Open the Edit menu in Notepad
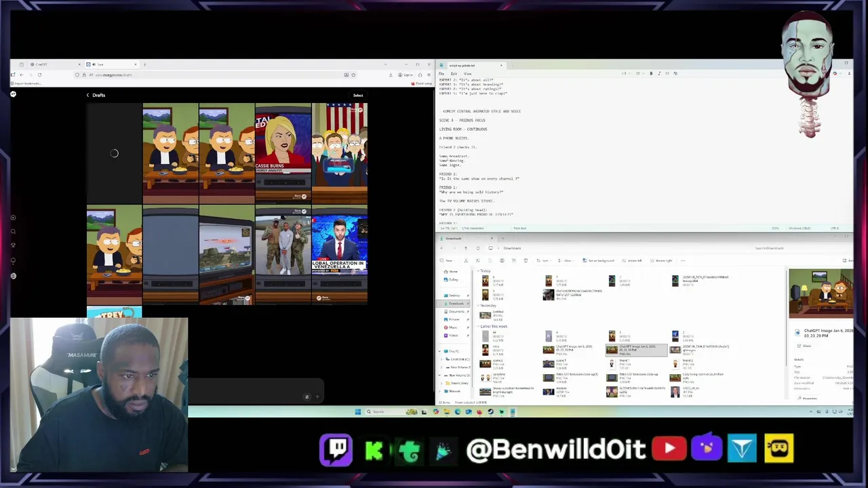The image size is (868, 488). pos(454,73)
